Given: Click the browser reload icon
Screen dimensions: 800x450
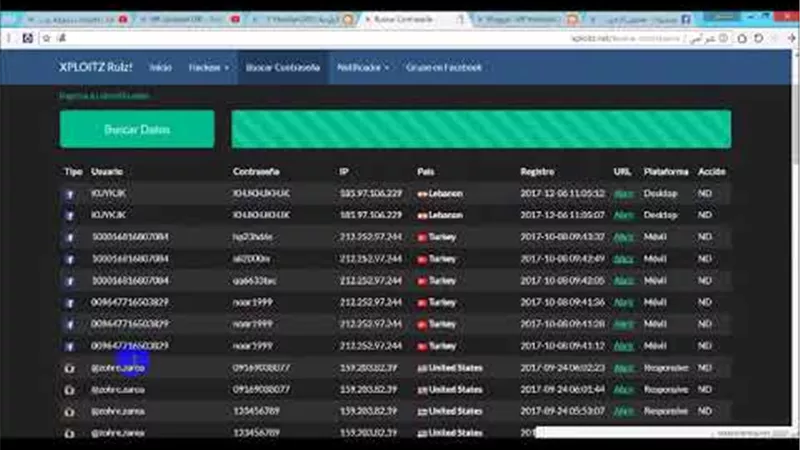Looking at the screenshot, I should [x=759, y=38].
